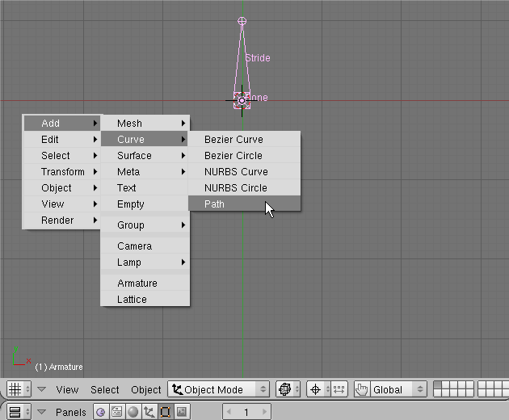Expand the Surface submenu
This screenshot has height=420, width=509.
point(145,155)
